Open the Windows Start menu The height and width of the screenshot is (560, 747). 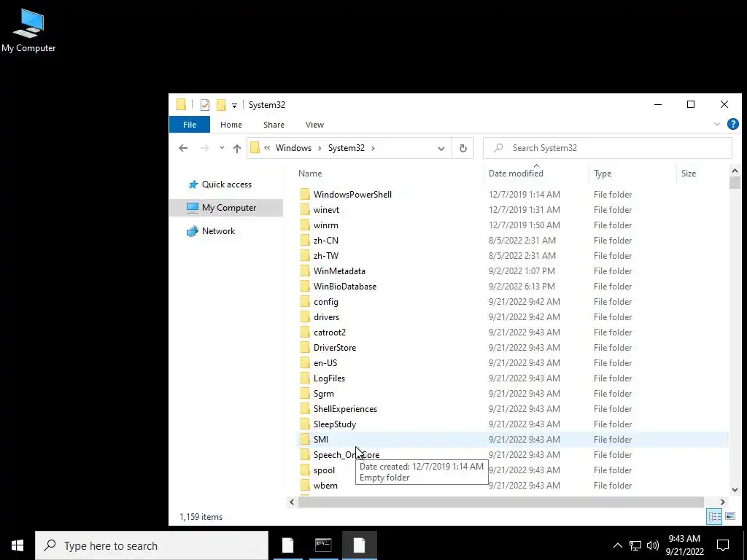pos(18,545)
